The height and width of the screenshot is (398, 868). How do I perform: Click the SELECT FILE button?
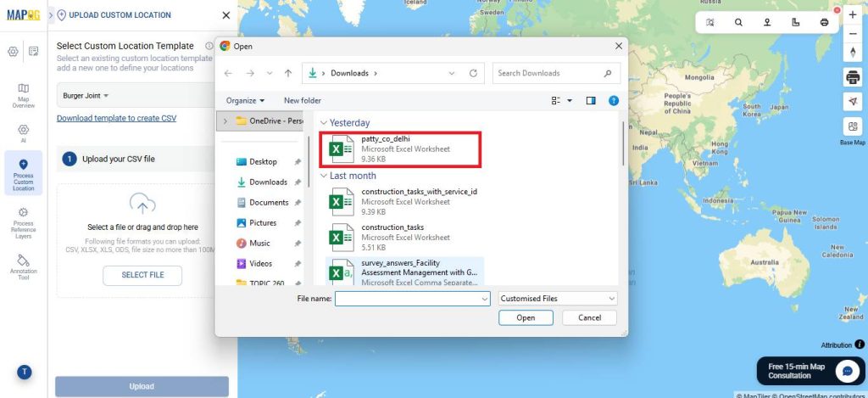tap(142, 275)
